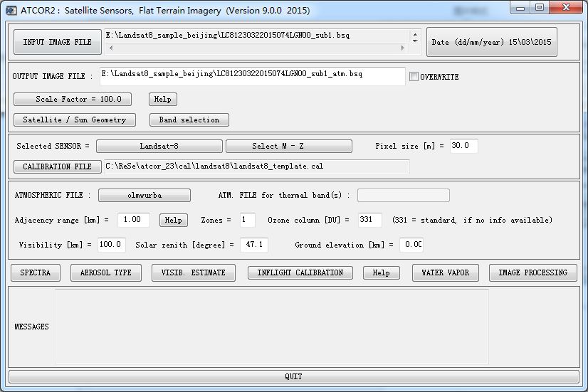Click the Pixel size input field
The width and height of the screenshot is (588, 392).
click(463, 146)
